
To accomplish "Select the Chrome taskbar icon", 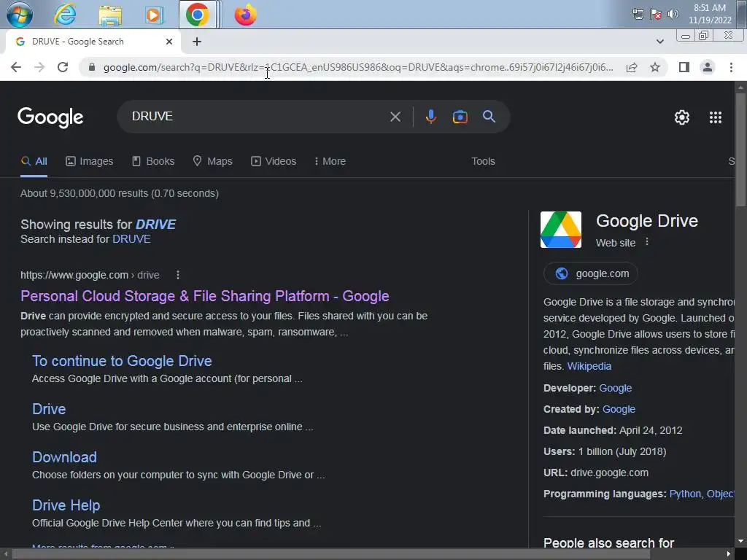I will pyautogui.click(x=198, y=15).
